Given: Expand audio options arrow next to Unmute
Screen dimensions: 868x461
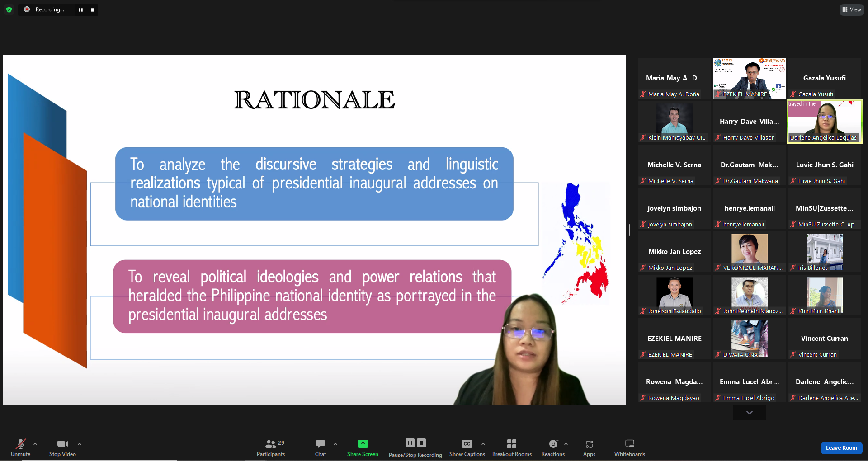Looking at the screenshot, I should click(35, 444).
